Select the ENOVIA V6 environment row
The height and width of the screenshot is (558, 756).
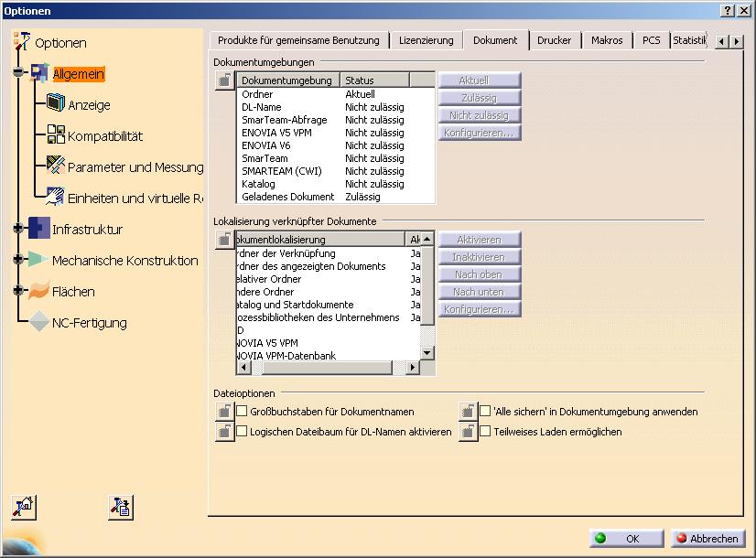point(336,145)
